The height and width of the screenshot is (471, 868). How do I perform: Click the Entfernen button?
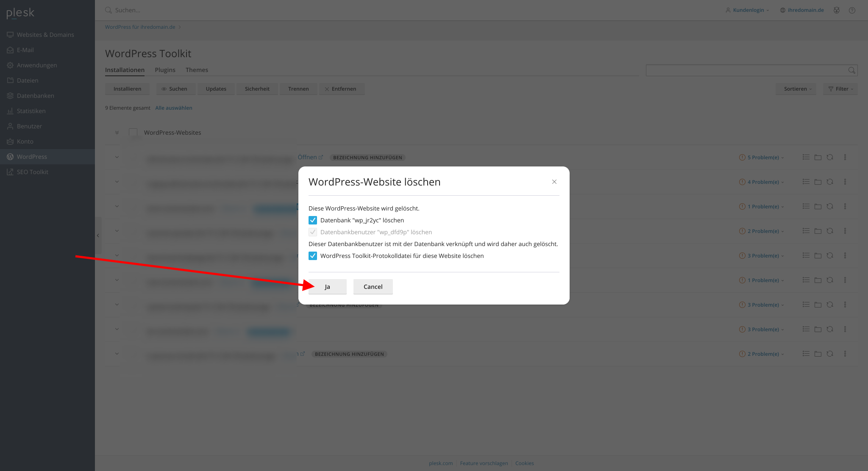(342, 89)
